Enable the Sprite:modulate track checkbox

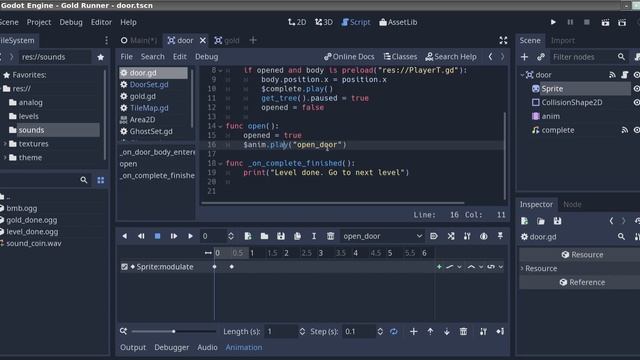124,267
